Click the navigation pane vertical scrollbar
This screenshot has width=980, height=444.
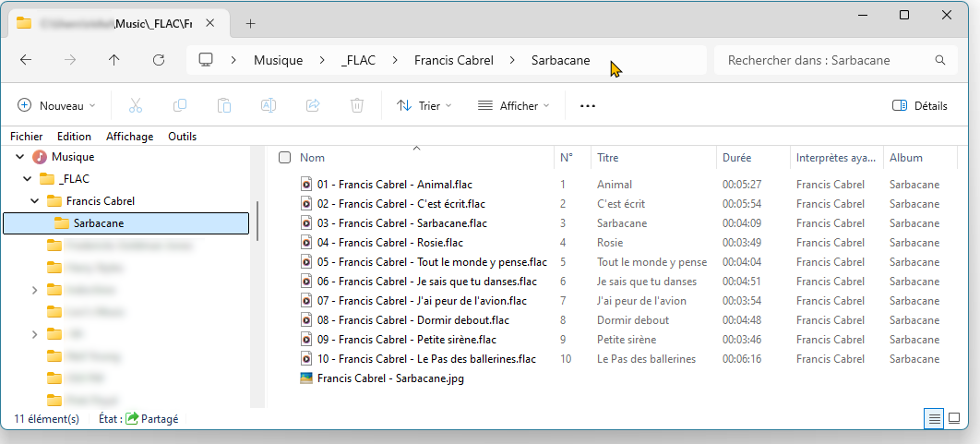click(258, 220)
